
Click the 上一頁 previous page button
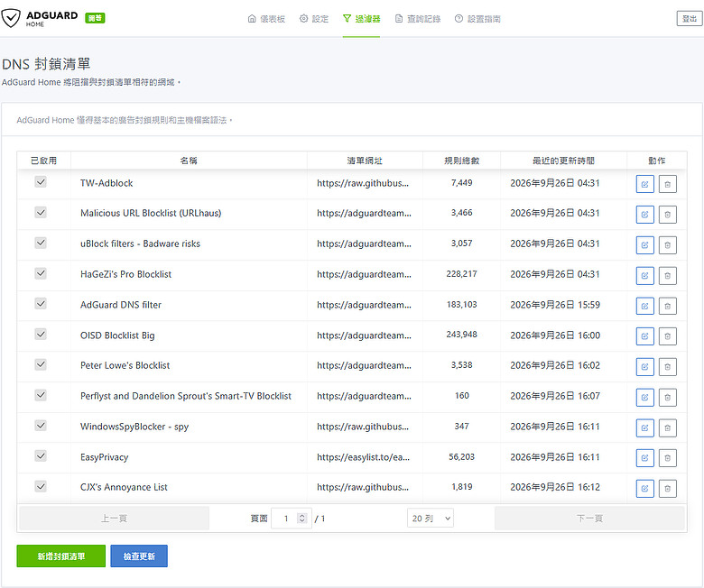114,518
